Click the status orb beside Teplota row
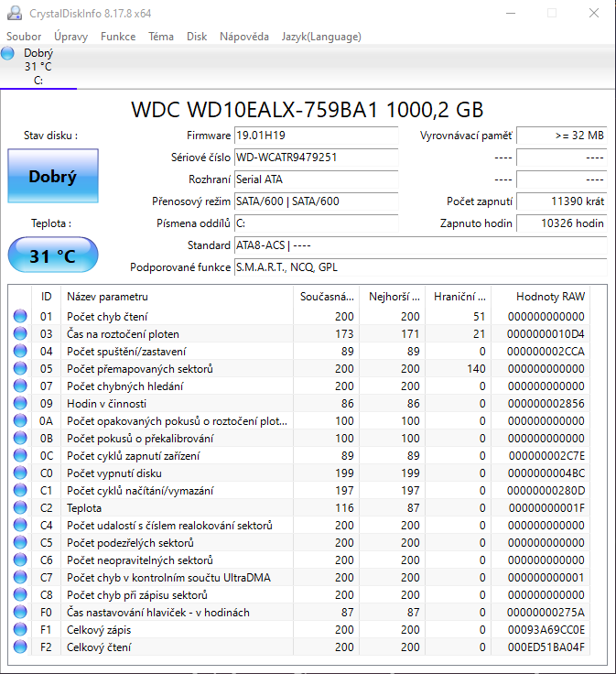The image size is (616, 674). pyautogui.click(x=20, y=507)
